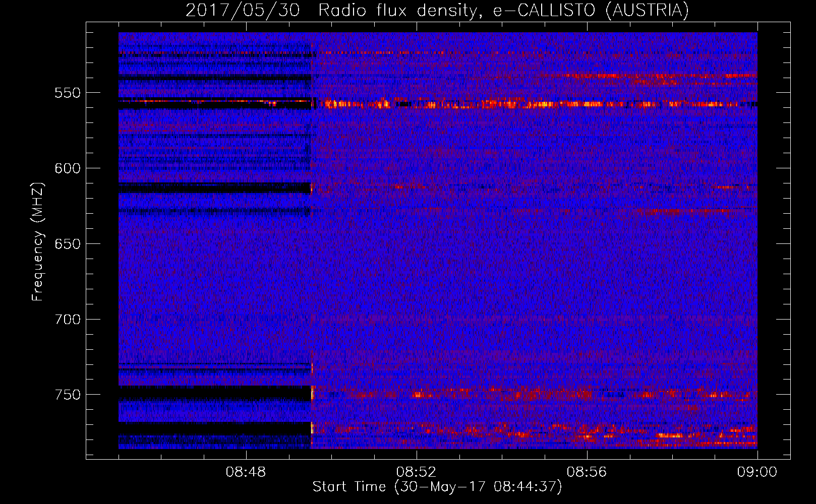Click the 650 frequency tick label
This screenshot has width=816, height=504.
(x=68, y=244)
